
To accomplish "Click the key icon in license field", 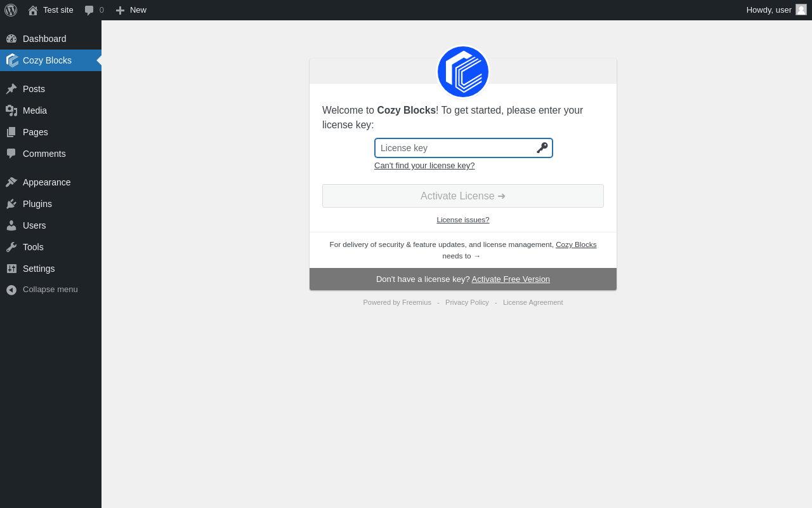I will (x=542, y=148).
